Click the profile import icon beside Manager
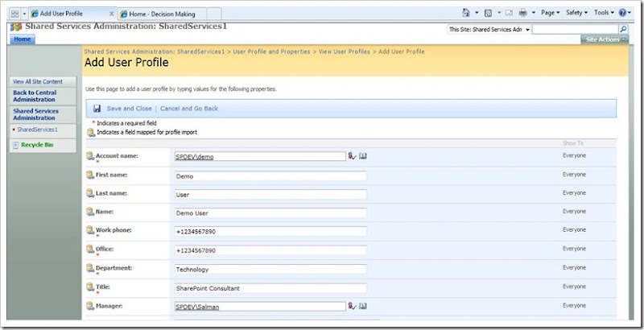644x330 pixels. pyautogui.click(x=90, y=306)
